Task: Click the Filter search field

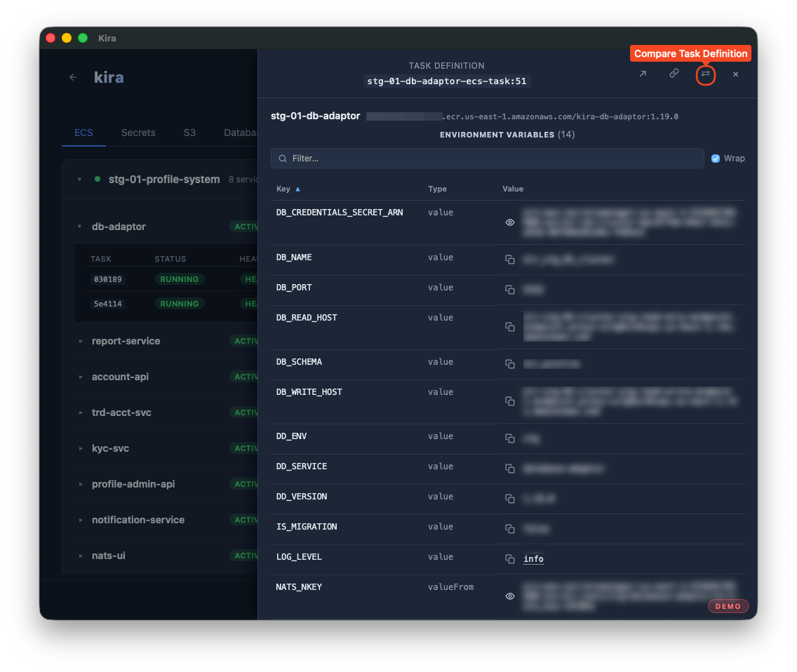Action: tap(487, 159)
